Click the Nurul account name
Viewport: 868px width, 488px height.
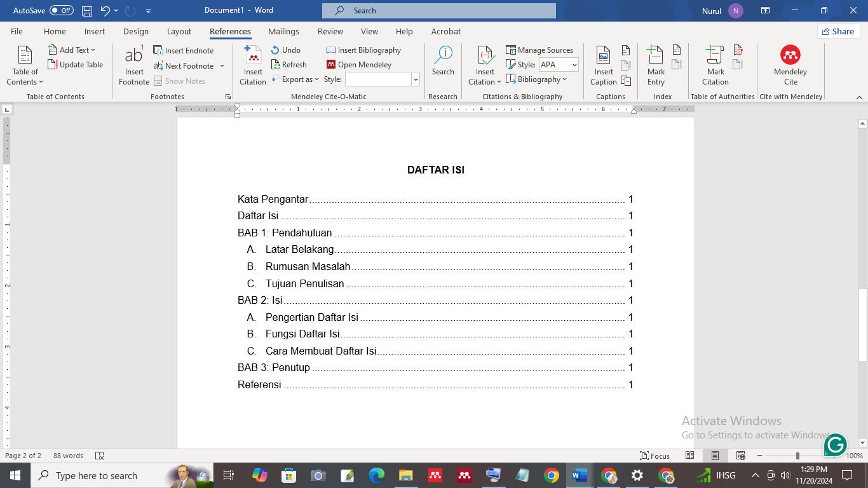[x=712, y=11]
